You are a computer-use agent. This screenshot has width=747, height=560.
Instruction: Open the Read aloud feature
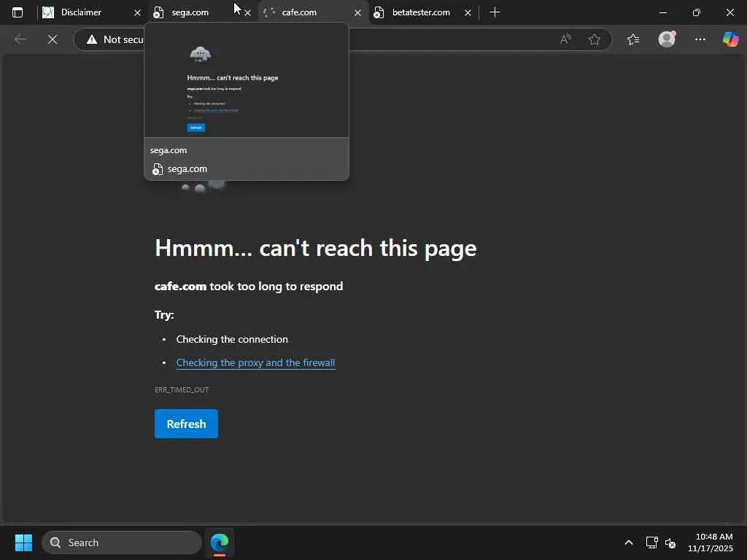pos(565,39)
